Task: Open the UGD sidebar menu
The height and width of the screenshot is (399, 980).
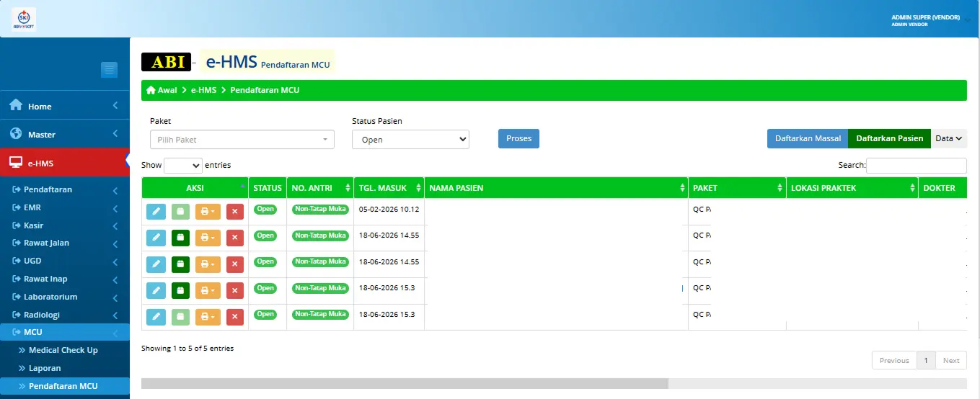Action: coord(65,261)
